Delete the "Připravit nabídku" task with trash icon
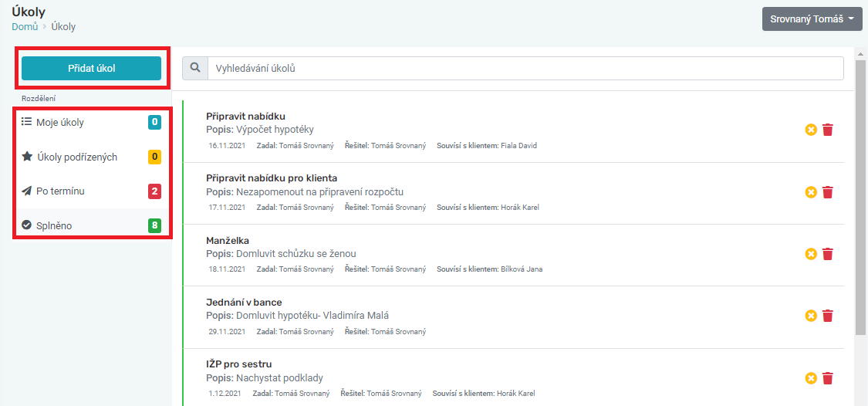 828,130
